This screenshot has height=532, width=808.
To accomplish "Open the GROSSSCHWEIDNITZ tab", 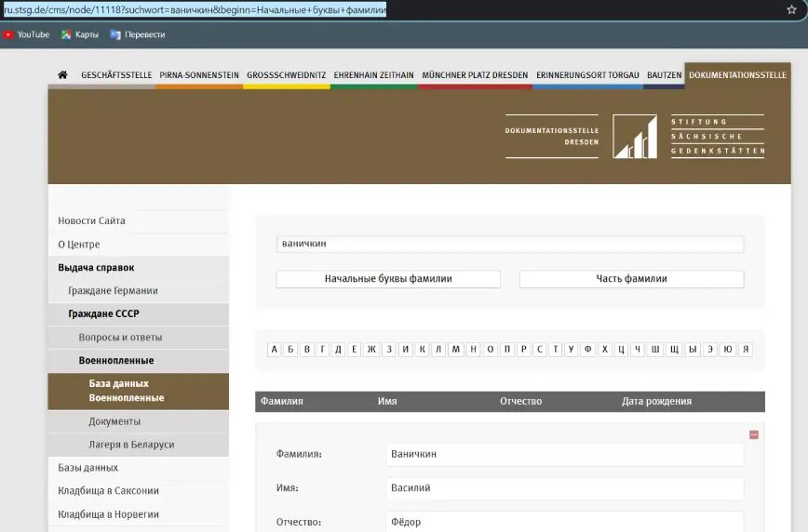I will pos(286,75).
